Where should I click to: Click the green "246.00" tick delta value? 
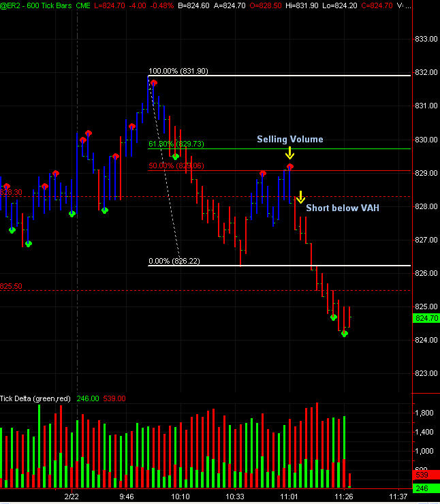[x=88, y=398]
